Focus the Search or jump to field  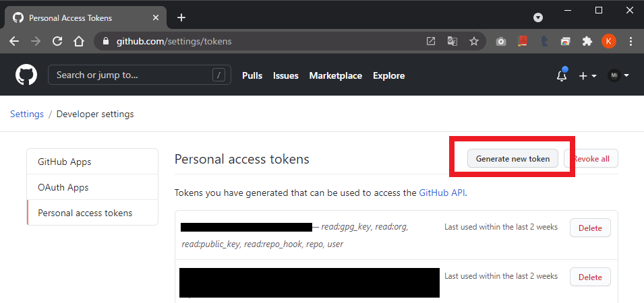tap(139, 75)
